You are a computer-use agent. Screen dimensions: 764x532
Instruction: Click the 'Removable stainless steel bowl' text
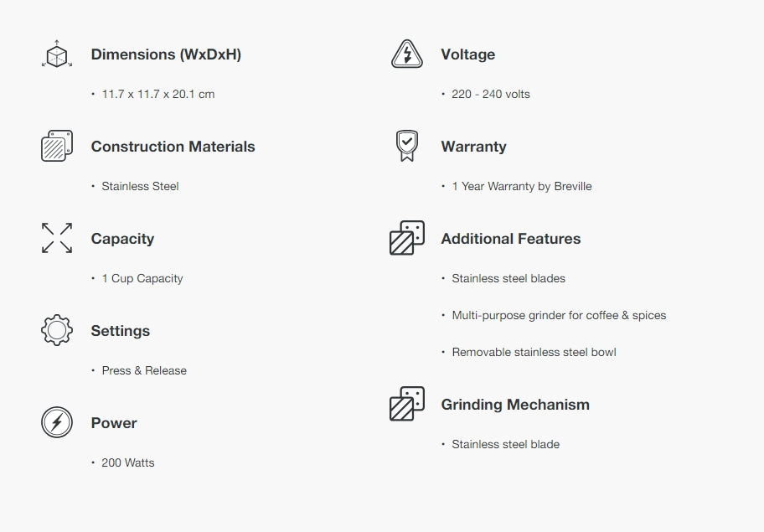click(534, 352)
